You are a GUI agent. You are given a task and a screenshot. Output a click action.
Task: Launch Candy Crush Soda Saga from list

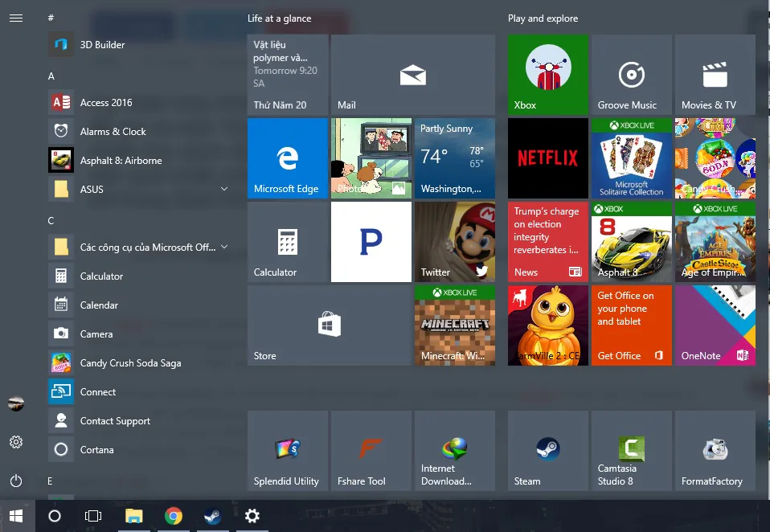tap(140, 362)
